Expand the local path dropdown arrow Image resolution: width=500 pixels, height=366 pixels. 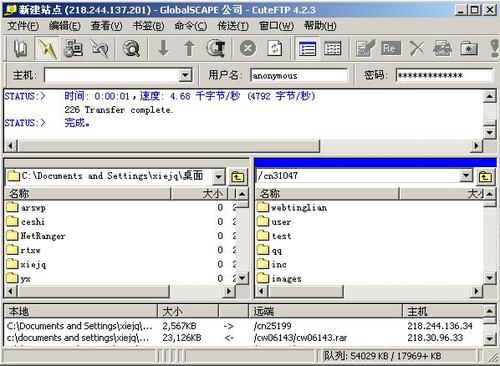218,177
